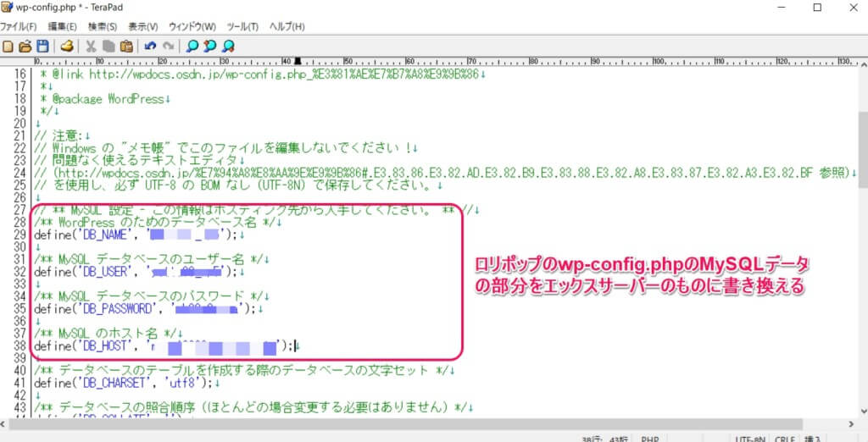Click the '問題なく使えるテキストエディタ' comment line

(139, 160)
